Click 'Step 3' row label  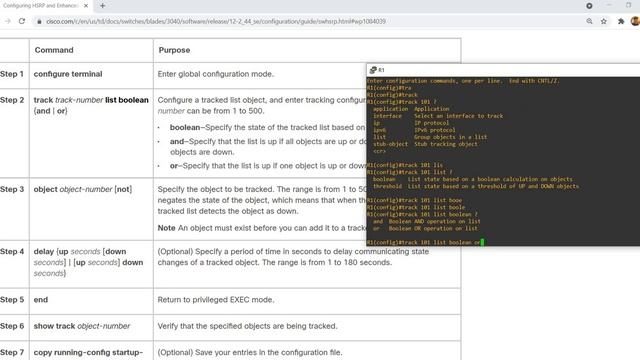pos(12,189)
